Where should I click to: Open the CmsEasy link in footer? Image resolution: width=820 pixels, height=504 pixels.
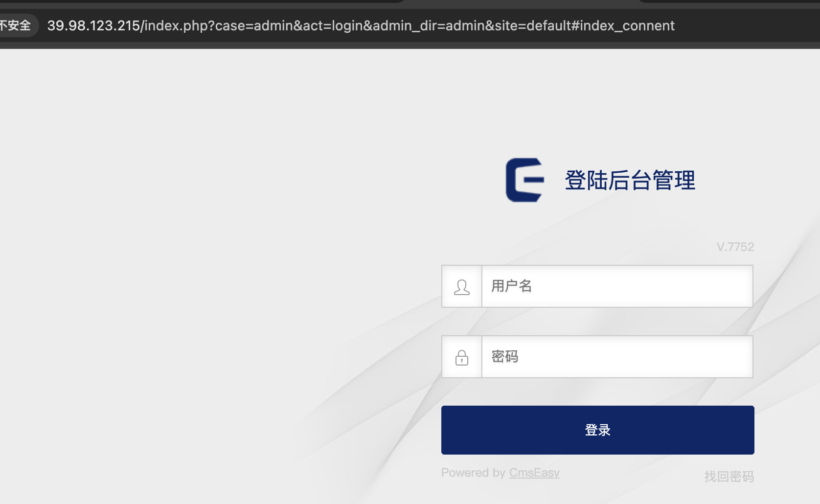click(534, 473)
